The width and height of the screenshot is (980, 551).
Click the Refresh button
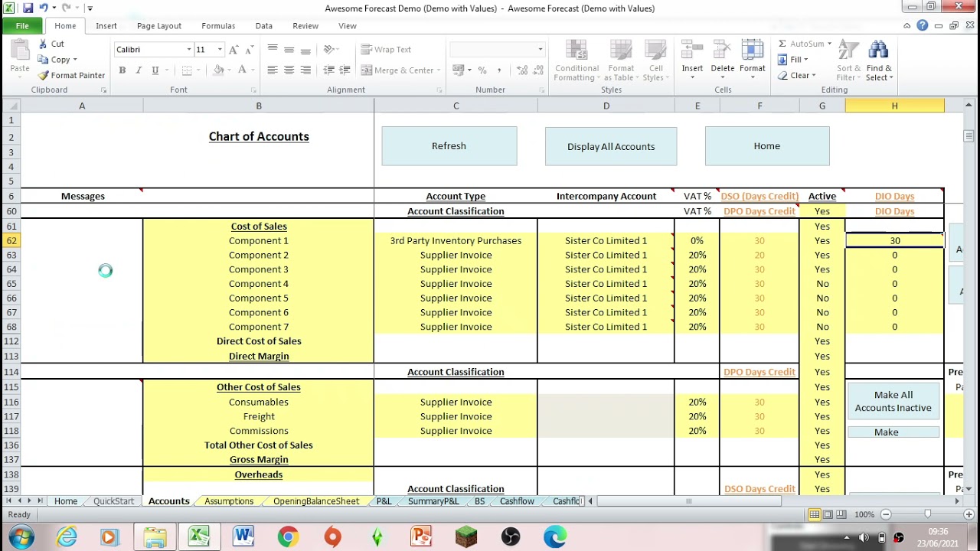click(x=449, y=146)
